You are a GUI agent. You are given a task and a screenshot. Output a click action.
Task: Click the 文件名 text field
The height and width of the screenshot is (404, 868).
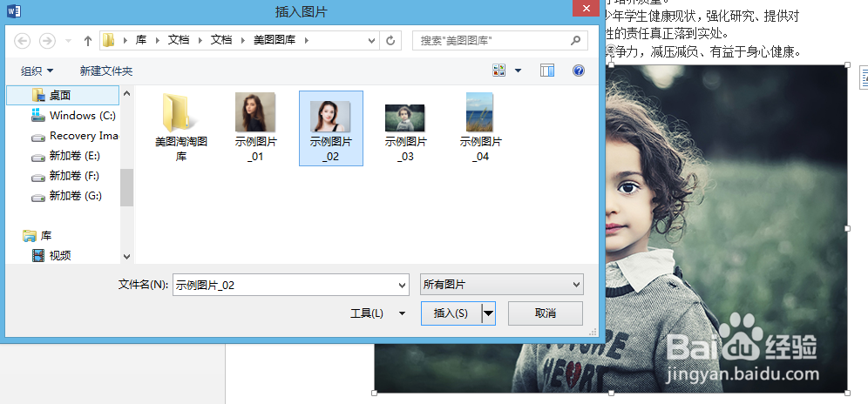[x=284, y=285]
